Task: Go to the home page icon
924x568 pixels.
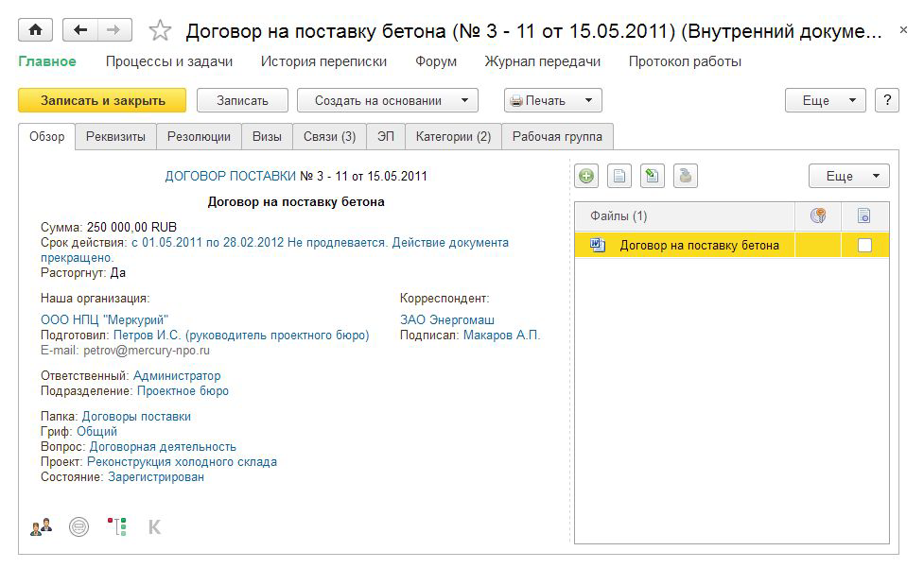Action: (35, 30)
